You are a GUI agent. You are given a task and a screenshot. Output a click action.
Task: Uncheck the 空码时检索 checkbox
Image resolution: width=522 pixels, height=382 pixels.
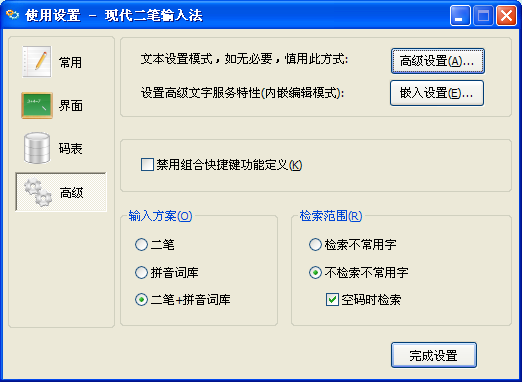(332, 300)
